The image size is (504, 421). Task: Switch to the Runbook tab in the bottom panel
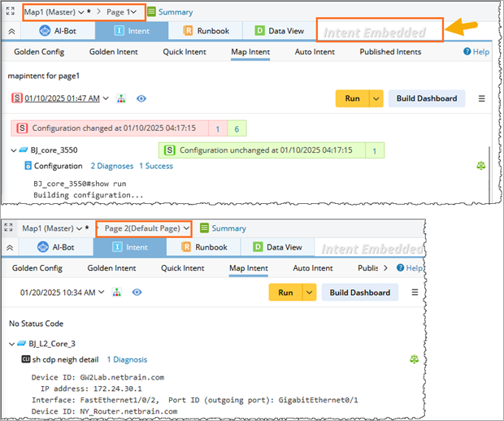pyautogui.click(x=204, y=247)
